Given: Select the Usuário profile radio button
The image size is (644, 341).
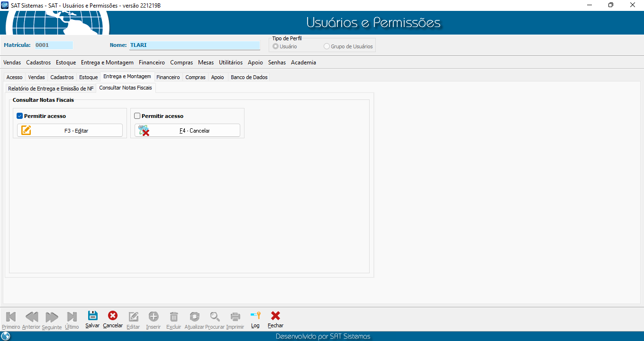Looking at the screenshot, I should pos(275,47).
